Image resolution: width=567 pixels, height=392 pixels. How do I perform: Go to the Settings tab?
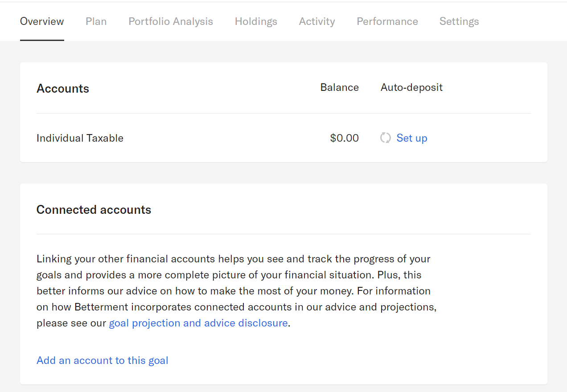pos(459,21)
